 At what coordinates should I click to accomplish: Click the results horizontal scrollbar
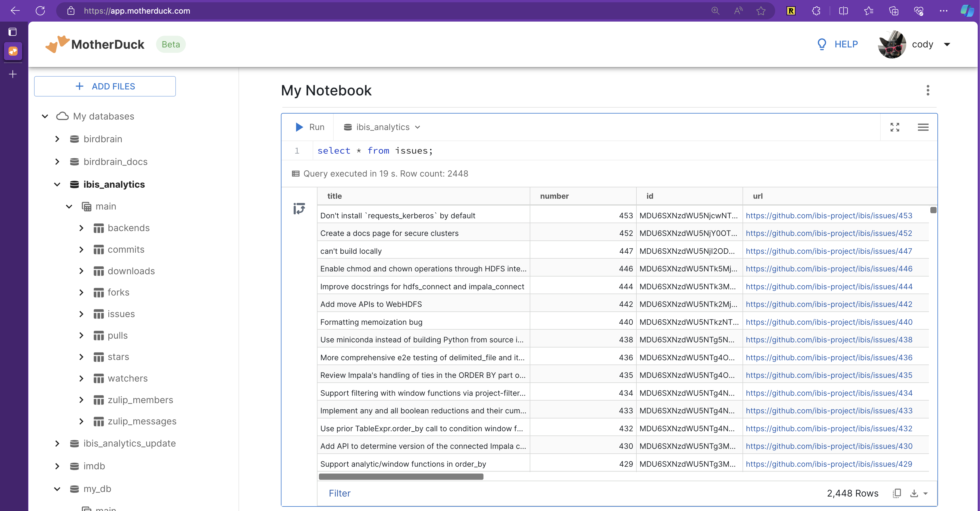click(401, 477)
